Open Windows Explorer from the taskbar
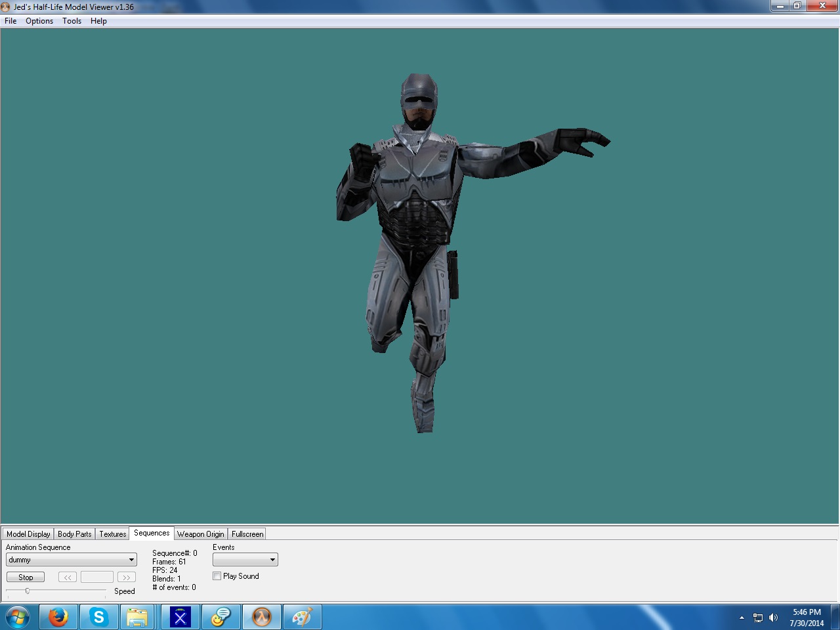This screenshot has width=840, height=630. pos(137,618)
